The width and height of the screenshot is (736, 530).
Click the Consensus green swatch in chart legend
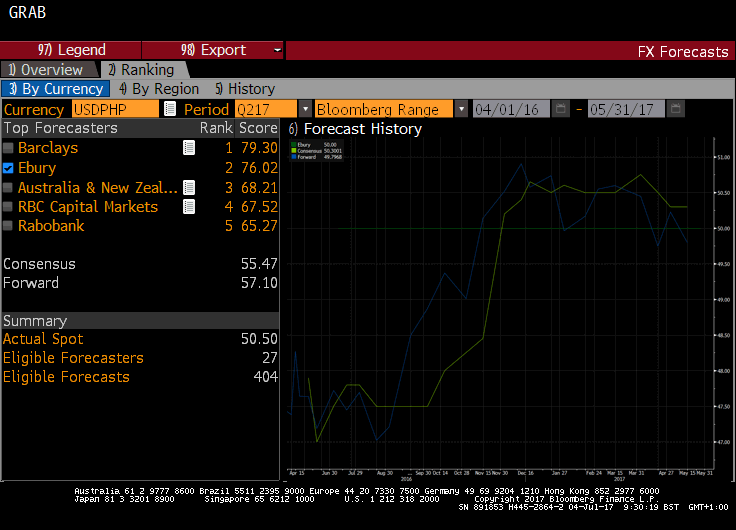[294, 151]
